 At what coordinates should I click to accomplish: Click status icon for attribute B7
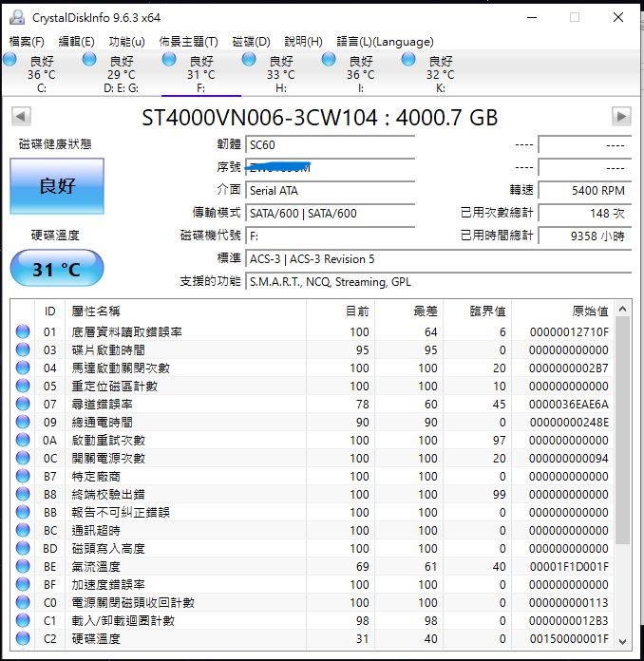(23, 477)
